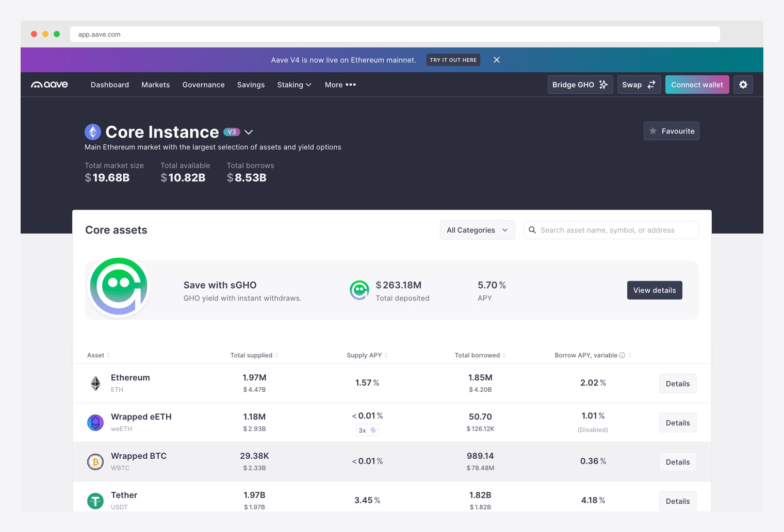Screen dimensions: 784x532
Task: Click the 5.70% APY value
Action: [492, 285]
